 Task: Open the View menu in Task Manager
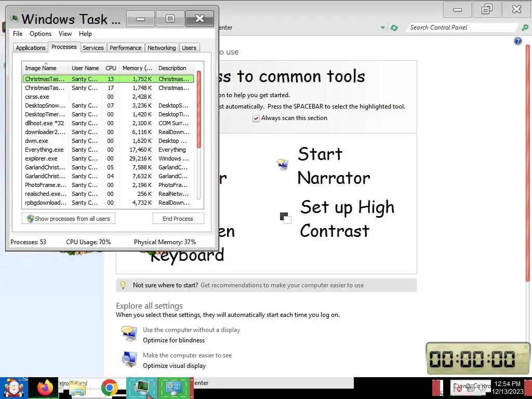click(x=65, y=34)
